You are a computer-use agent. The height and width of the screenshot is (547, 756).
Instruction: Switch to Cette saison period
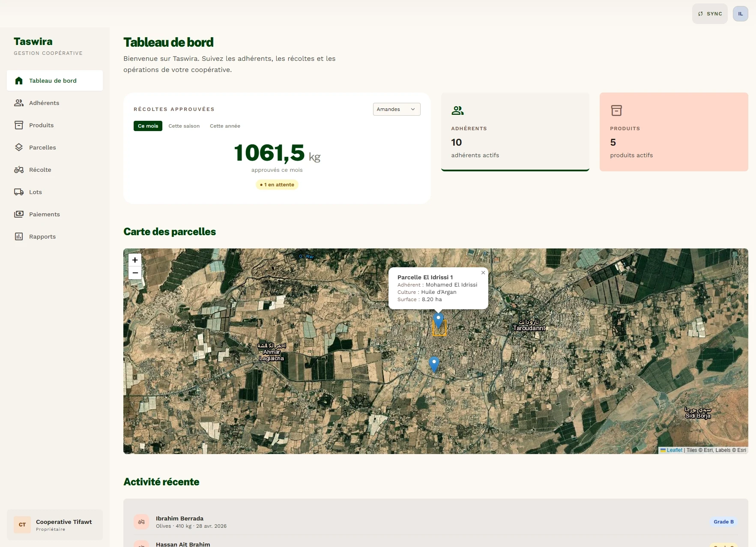(184, 126)
